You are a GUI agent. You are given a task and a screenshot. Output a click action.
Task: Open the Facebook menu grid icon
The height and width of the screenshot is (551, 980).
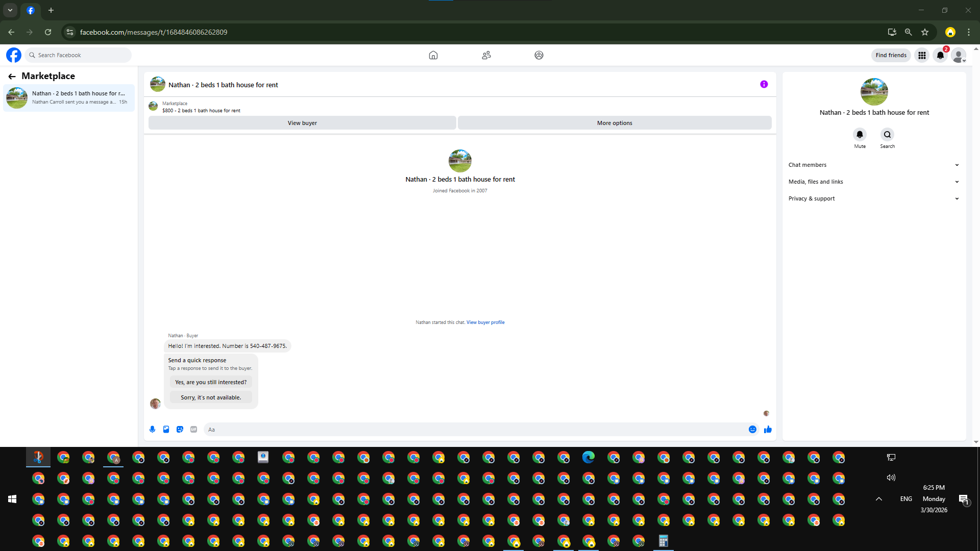coord(922,55)
